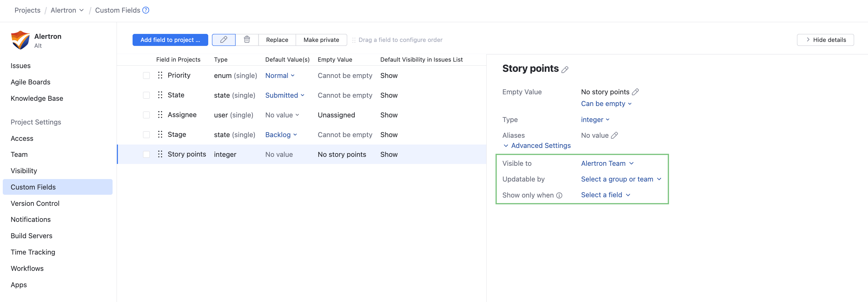Click the trash delete icon in the toolbar
Screen dimensions: 868x302
click(247, 40)
